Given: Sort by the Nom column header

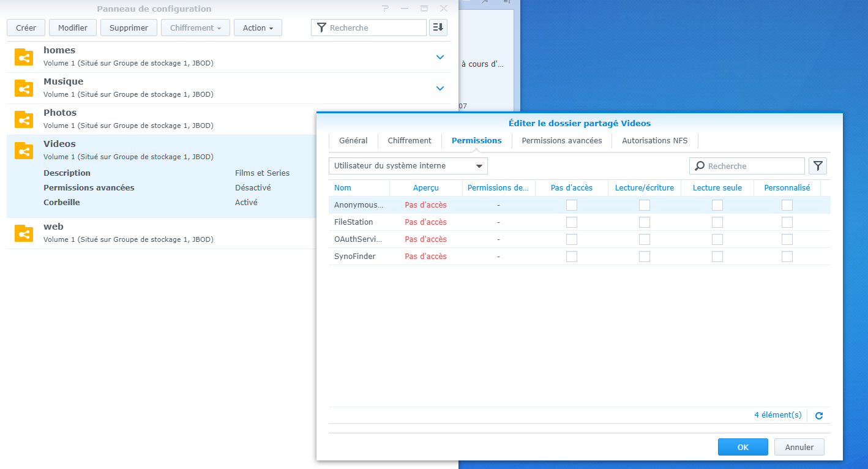Looking at the screenshot, I should 343,188.
